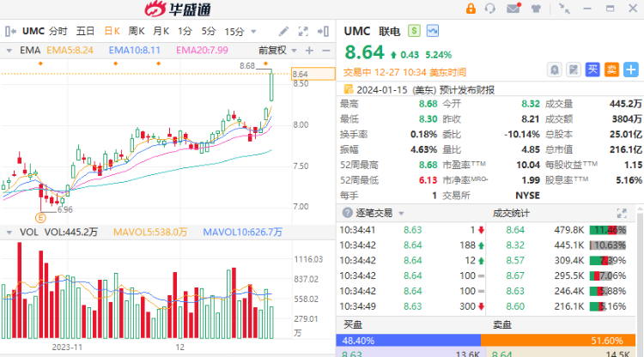Click MAVOL5:538.0万 legend value

(x=150, y=233)
